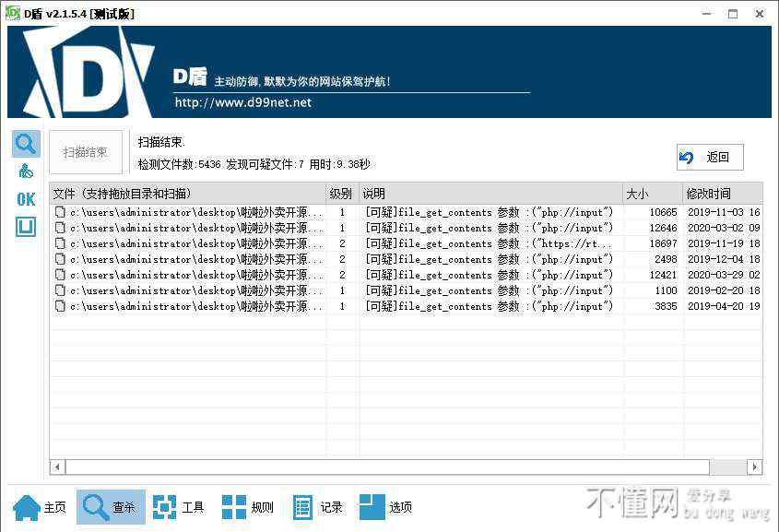Viewport: 779px width, 532px height.
Task: Click size value 2498
Action: pyautogui.click(x=666, y=259)
